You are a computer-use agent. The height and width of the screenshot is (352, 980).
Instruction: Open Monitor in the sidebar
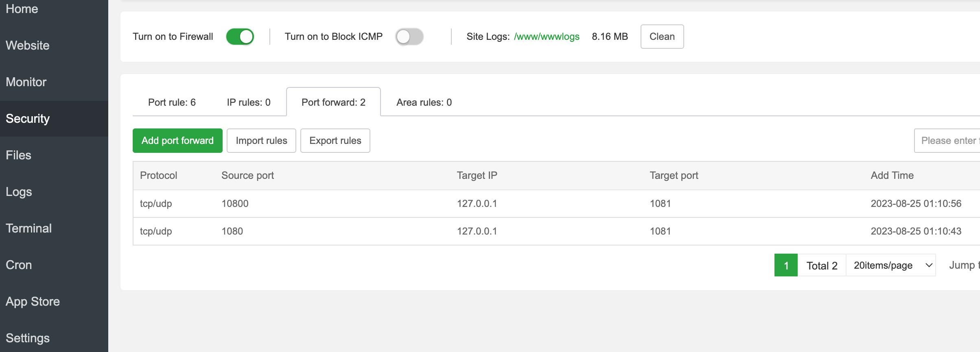[26, 82]
